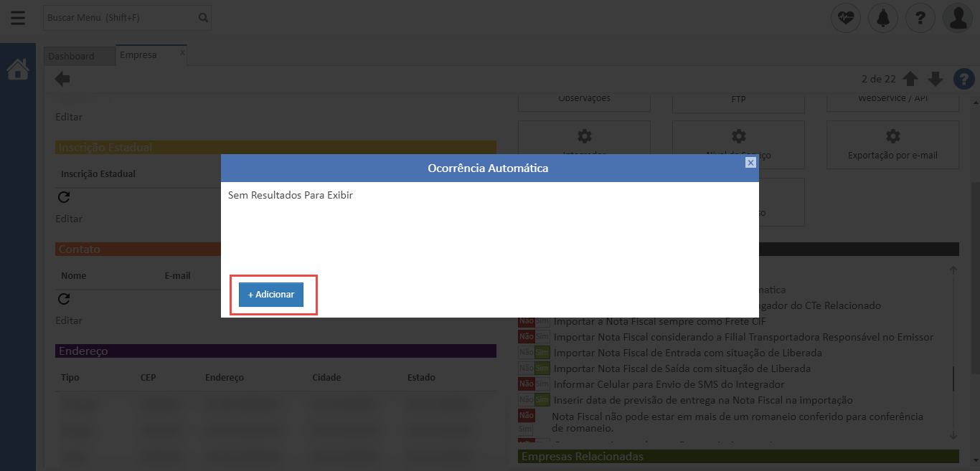Open the hamburger main menu
Viewport: 980px width, 471px height.
coord(17,18)
